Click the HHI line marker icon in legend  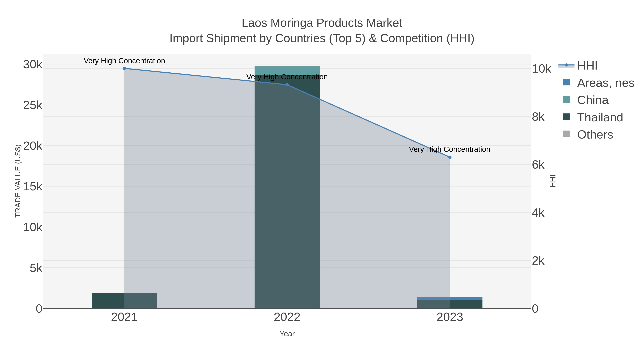[567, 65]
